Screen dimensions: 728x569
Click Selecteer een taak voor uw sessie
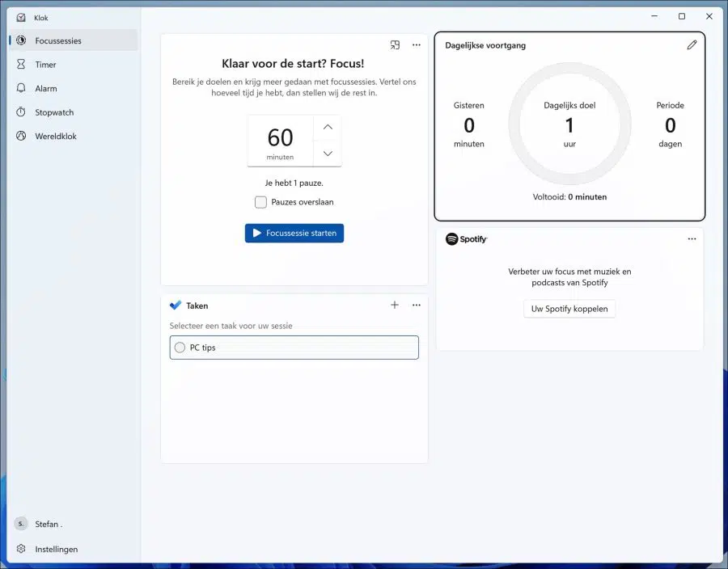(x=231, y=326)
